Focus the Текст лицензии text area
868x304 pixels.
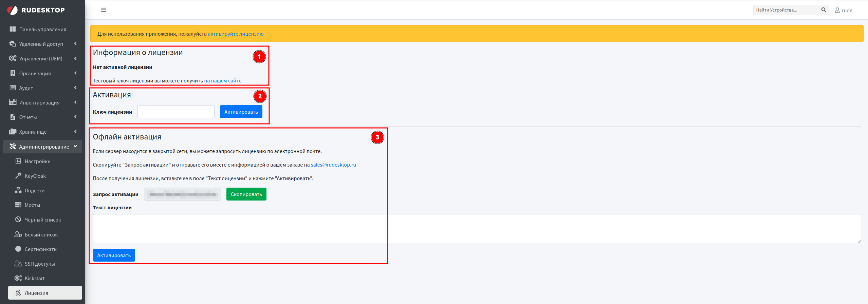(477, 228)
